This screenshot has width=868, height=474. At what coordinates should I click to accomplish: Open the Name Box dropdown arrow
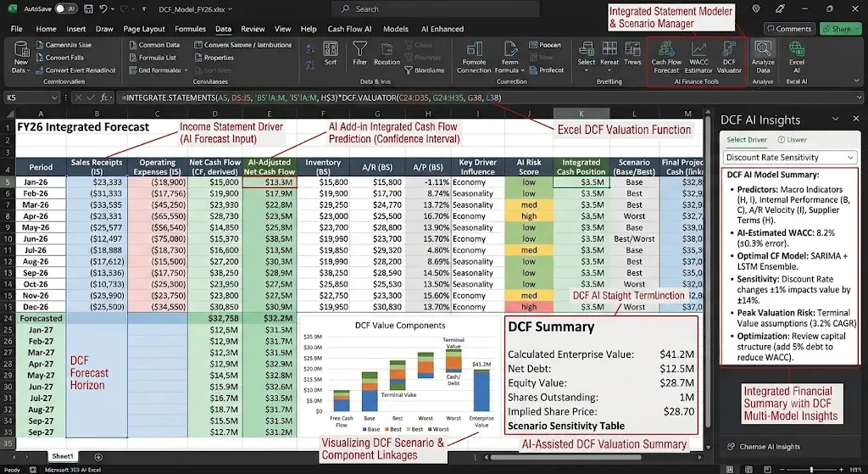coord(54,98)
